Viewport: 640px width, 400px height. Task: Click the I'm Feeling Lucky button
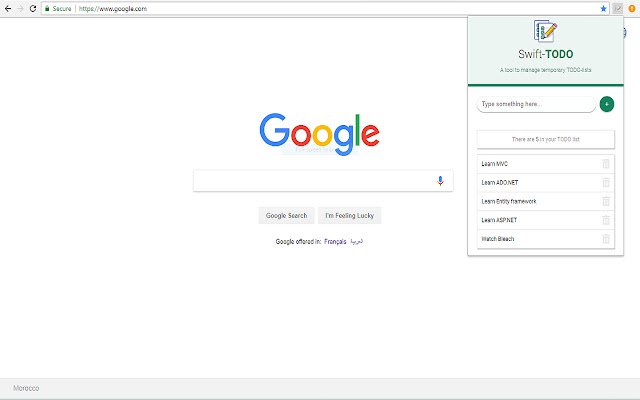pos(349,216)
